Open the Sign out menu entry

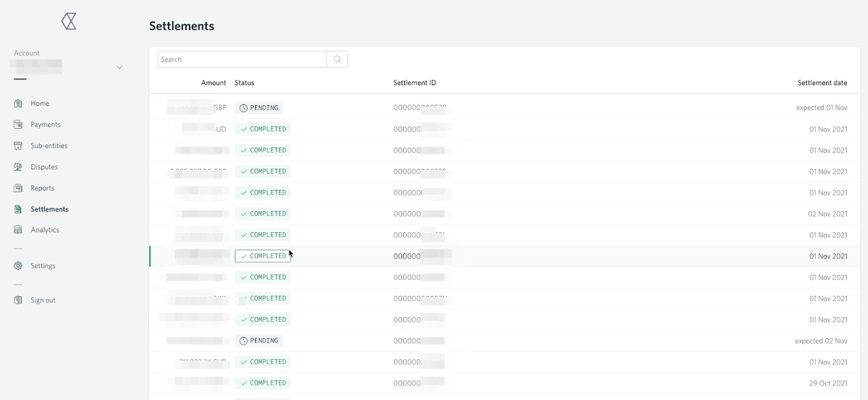[43, 300]
